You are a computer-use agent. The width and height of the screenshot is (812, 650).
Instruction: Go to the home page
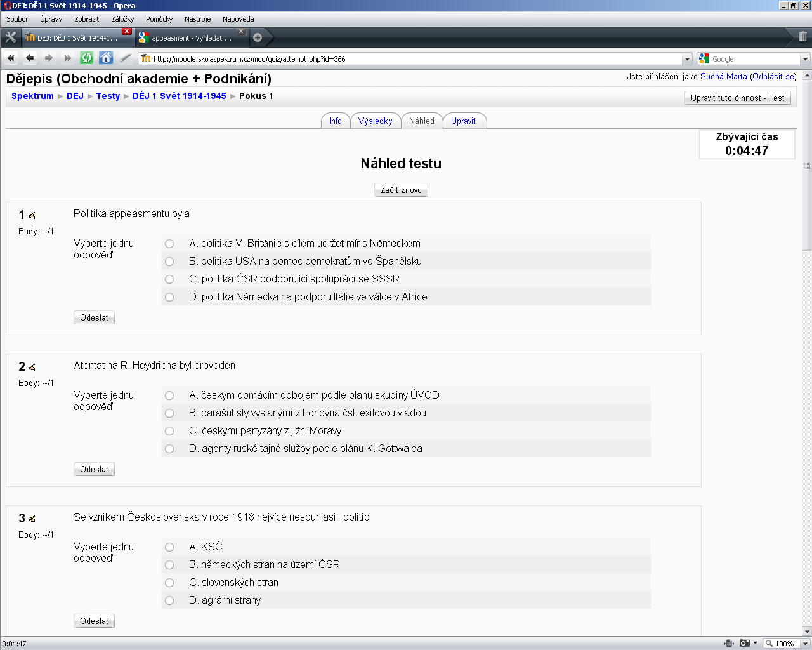pyautogui.click(x=106, y=58)
